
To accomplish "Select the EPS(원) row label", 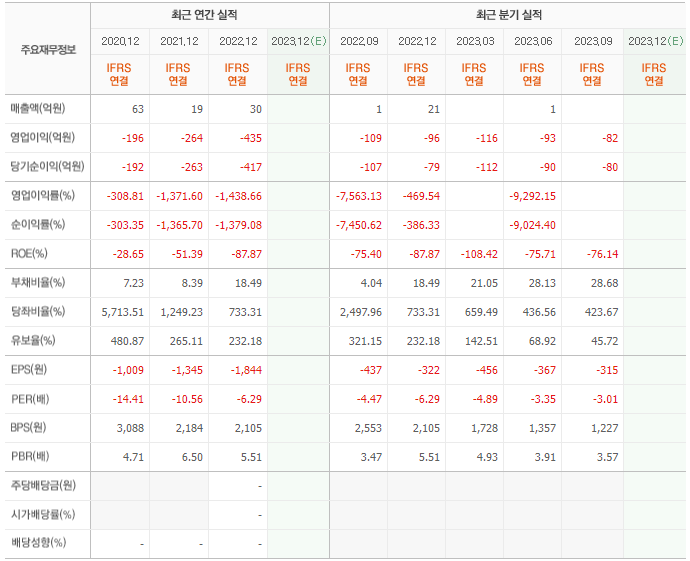I will pos(29,369).
